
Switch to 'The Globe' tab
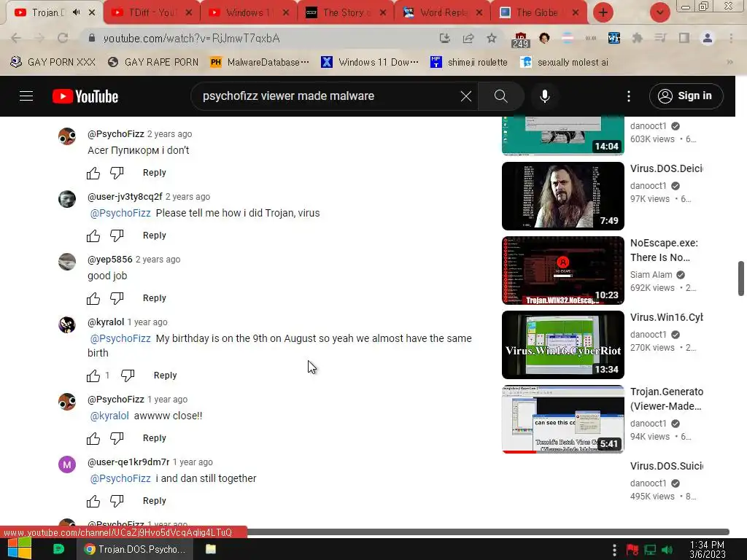click(x=541, y=13)
